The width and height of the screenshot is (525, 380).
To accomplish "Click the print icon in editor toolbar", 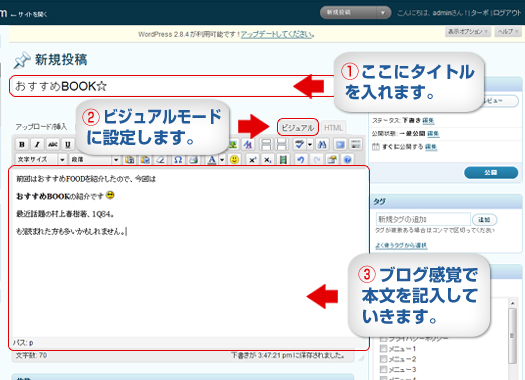I will coord(194,159).
